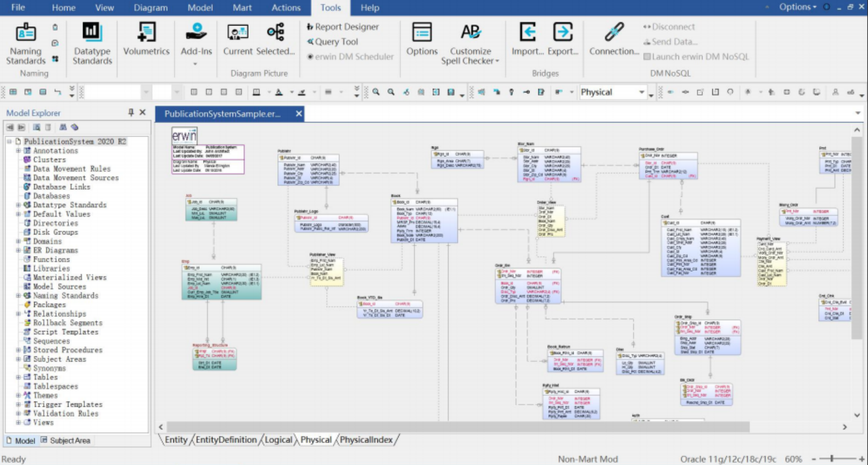The image size is (868, 465).
Task: Switch to the Actions ribbon tab
Action: pyautogui.click(x=286, y=7)
